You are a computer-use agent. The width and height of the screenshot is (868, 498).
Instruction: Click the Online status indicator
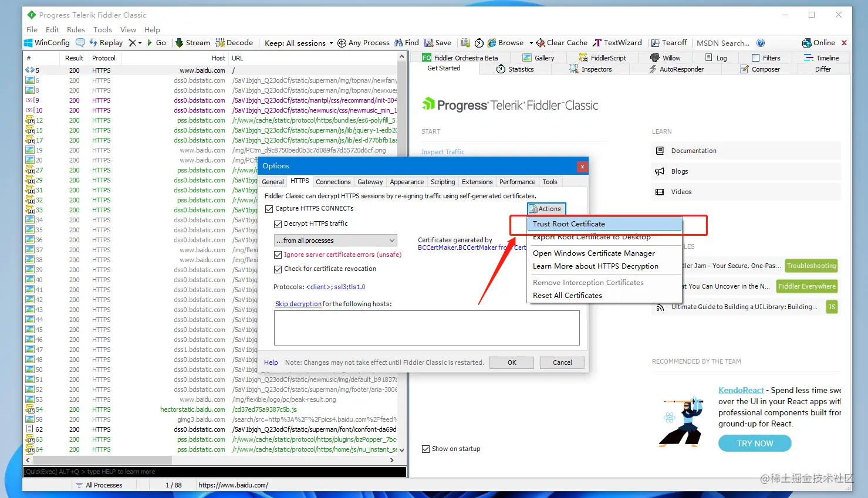(818, 43)
